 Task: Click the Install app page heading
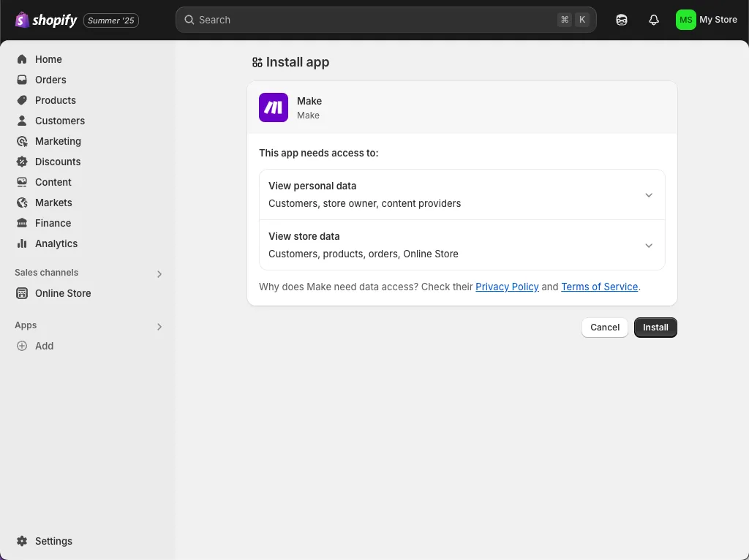click(298, 62)
